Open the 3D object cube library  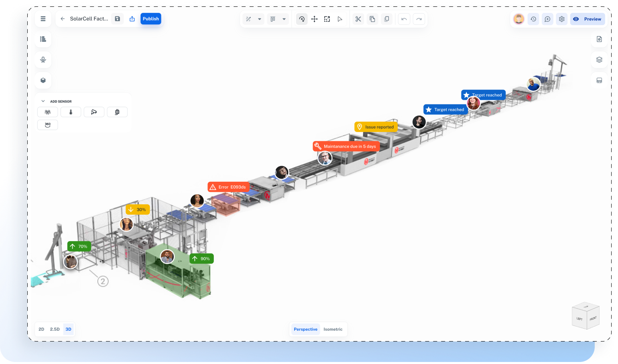(x=43, y=80)
